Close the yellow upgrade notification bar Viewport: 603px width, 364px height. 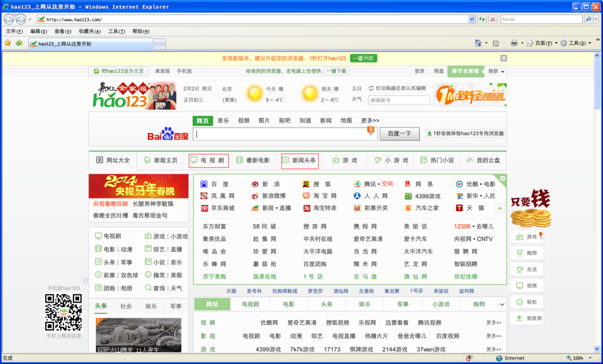tap(504, 58)
